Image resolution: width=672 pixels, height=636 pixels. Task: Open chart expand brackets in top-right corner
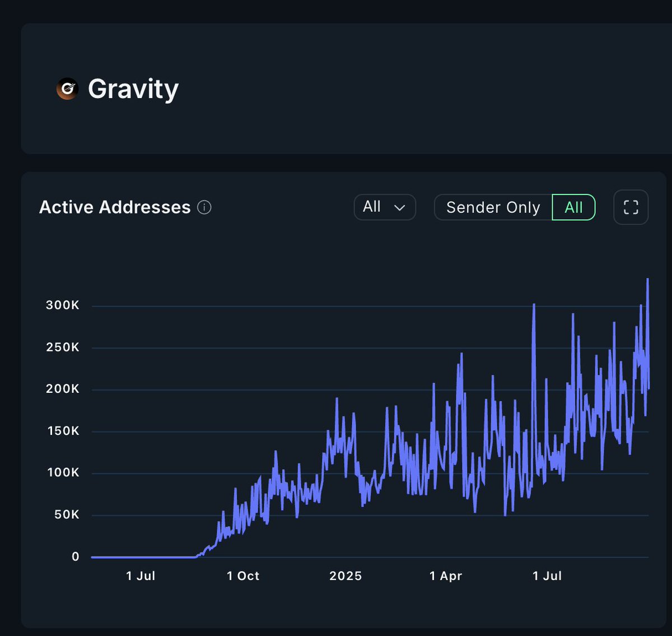click(x=631, y=207)
